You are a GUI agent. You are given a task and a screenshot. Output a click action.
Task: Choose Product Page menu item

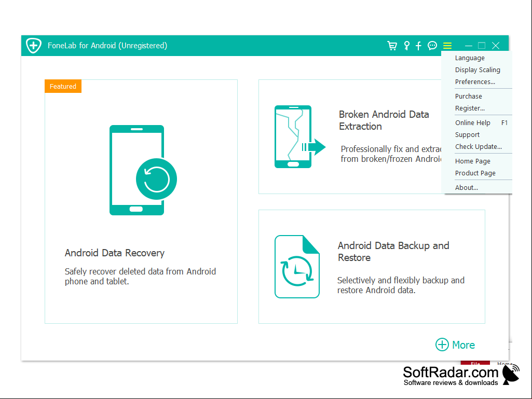pyautogui.click(x=476, y=173)
